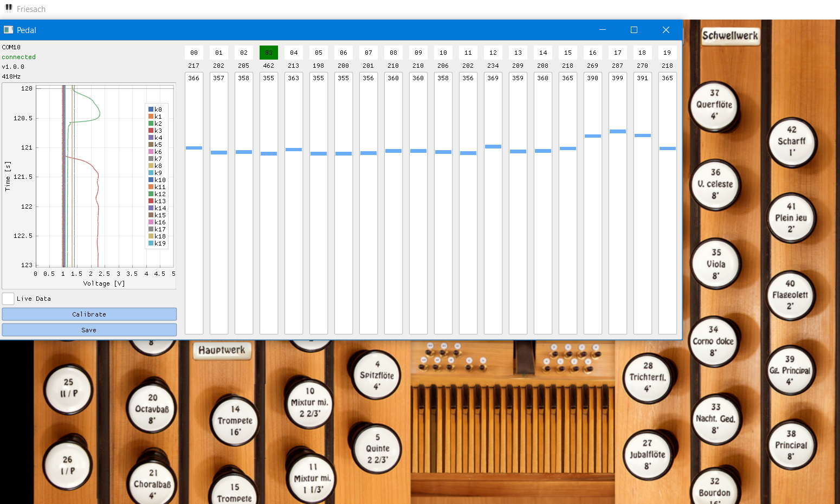This screenshot has height=504, width=840.
Task: Pull the 28 Trichterfl. 4' stop knob
Action: (648, 378)
